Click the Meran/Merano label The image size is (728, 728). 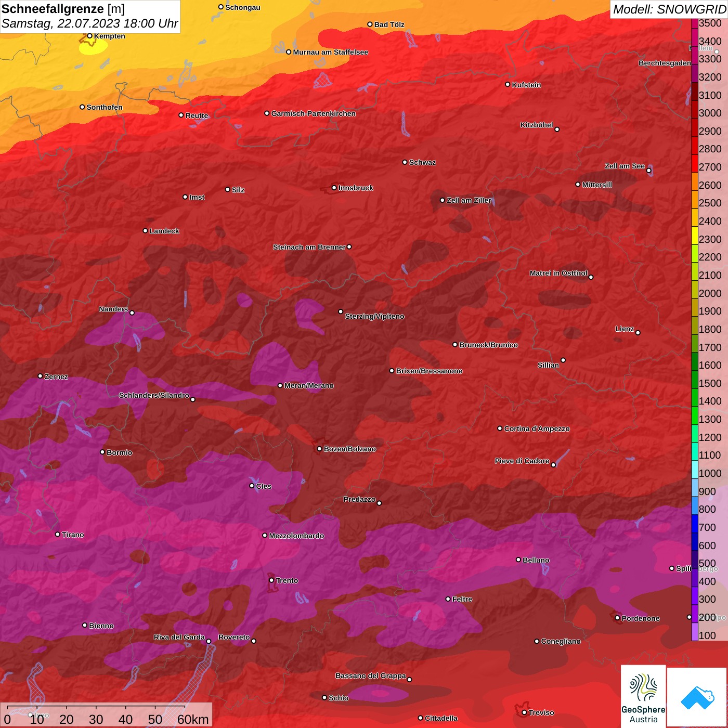click(309, 385)
